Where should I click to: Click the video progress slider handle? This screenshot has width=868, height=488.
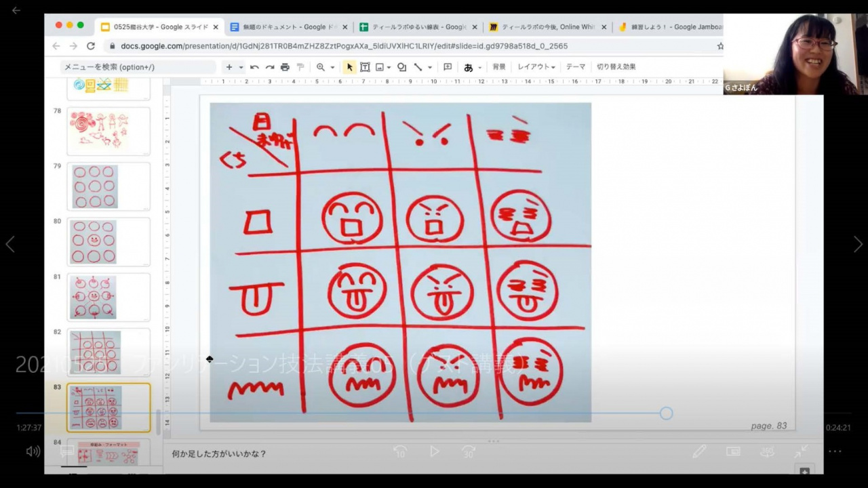coord(666,413)
